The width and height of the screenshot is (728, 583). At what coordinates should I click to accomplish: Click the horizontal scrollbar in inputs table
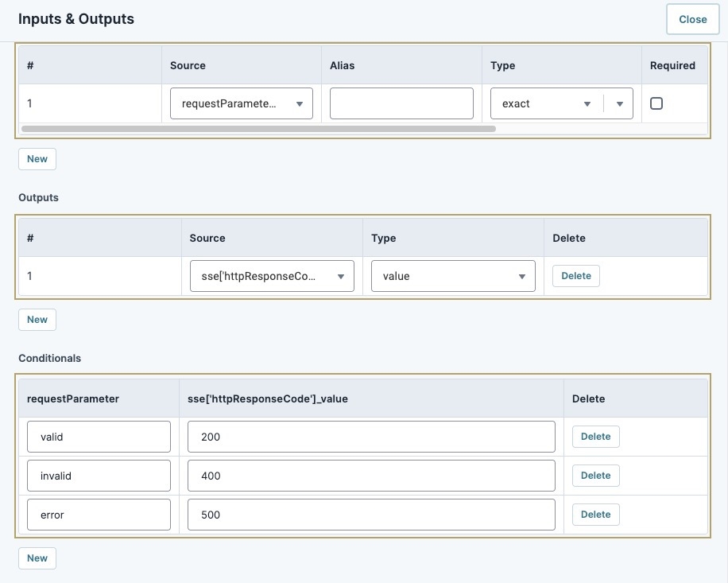tap(258, 129)
